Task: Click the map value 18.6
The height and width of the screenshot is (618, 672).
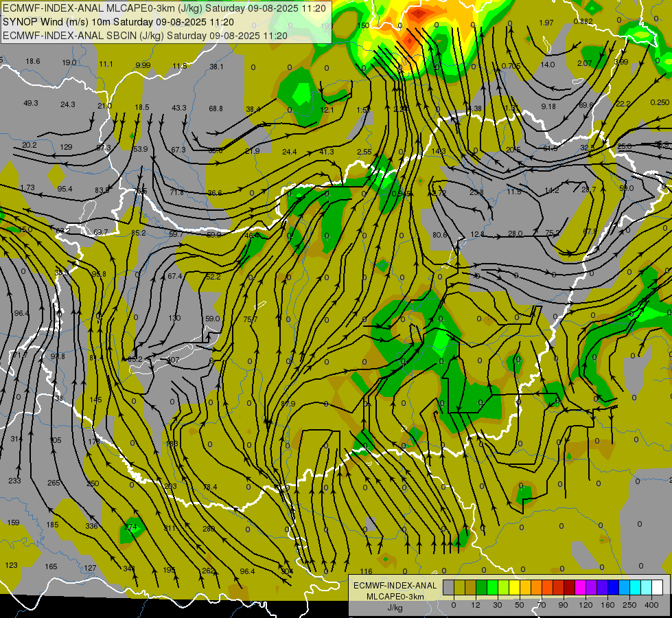Action: point(32,61)
